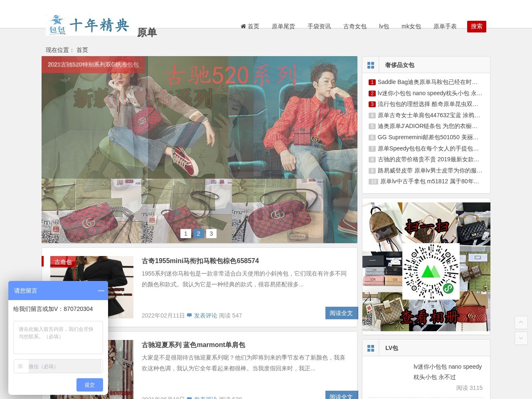Jump to carousel slide 3
532x399 pixels.
(211, 234)
